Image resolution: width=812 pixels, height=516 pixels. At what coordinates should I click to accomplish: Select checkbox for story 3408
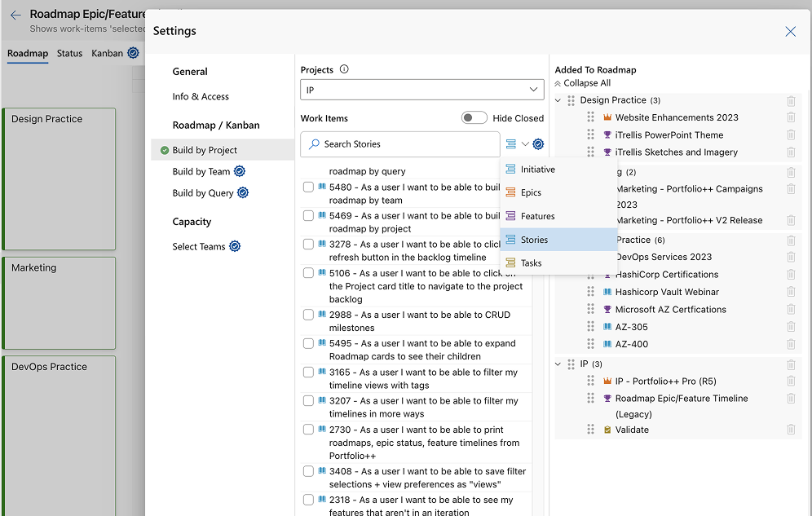308,471
